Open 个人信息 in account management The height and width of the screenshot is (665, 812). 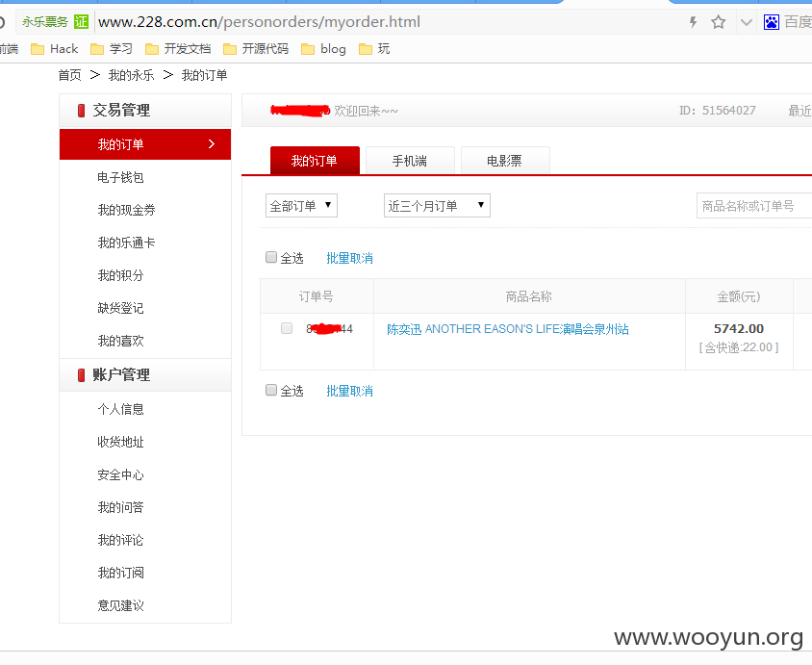(x=120, y=409)
